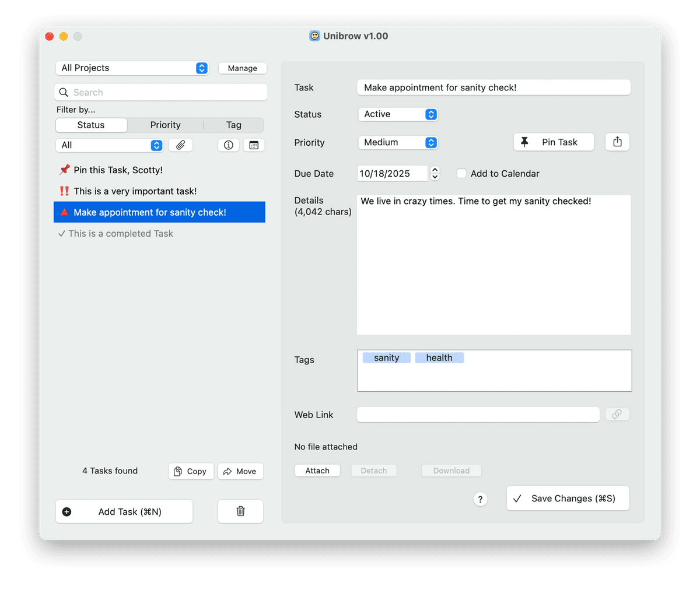700x593 pixels.
Task: Switch to the Tag filter tab
Action: (233, 125)
